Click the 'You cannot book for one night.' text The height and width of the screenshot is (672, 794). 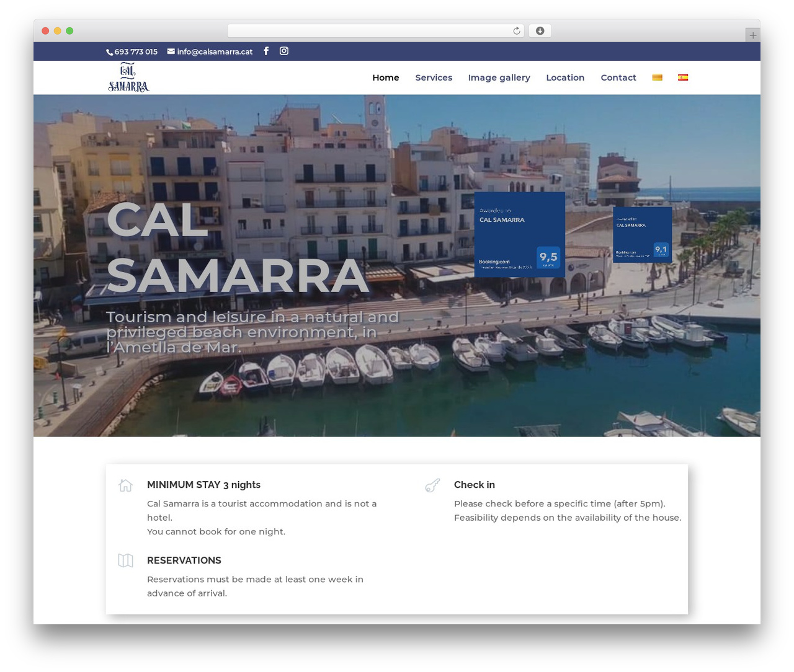click(216, 531)
